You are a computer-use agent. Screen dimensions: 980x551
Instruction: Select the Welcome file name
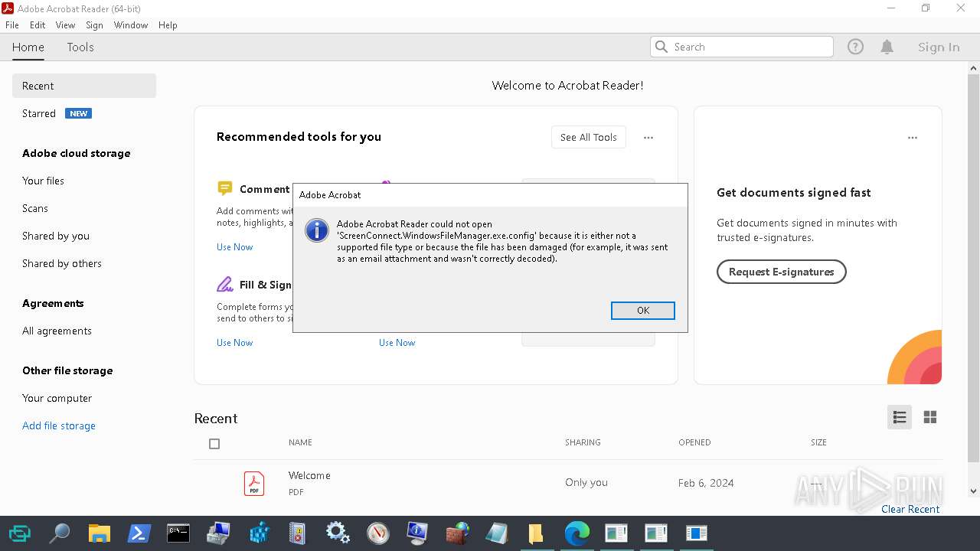pos(309,475)
